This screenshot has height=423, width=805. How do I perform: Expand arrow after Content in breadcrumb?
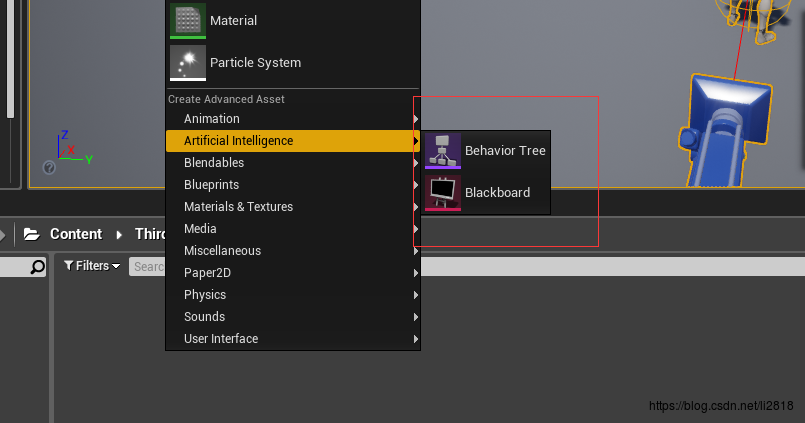(x=118, y=234)
